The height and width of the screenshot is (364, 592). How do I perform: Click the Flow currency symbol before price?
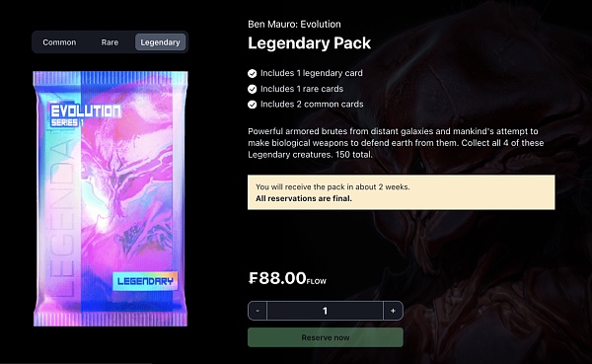(253, 278)
